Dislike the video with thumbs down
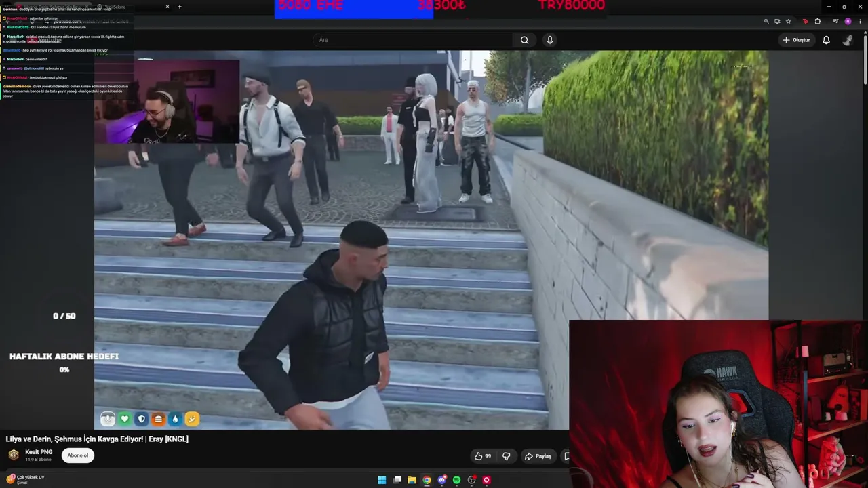The image size is (868, 488). [506, 456]
